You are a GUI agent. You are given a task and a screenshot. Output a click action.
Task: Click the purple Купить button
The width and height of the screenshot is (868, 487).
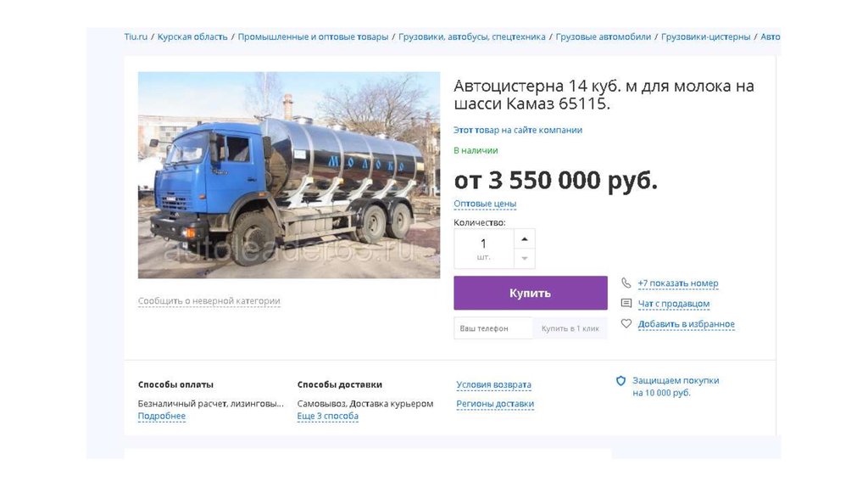[531, 293]
